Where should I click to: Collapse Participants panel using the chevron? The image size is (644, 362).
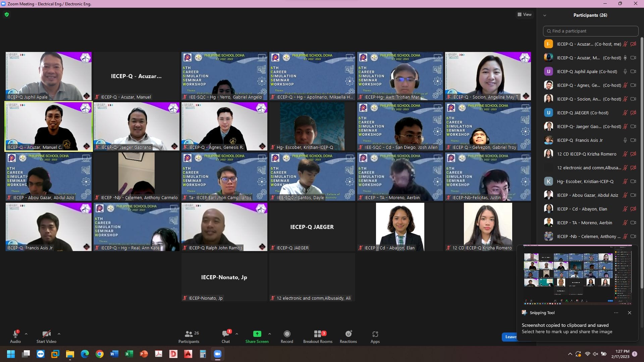[x=545, y=15]
